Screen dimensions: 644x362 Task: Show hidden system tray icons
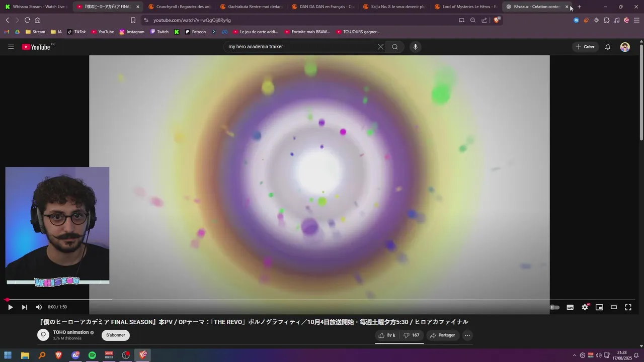pyautogui.click(x=575, y=355)
